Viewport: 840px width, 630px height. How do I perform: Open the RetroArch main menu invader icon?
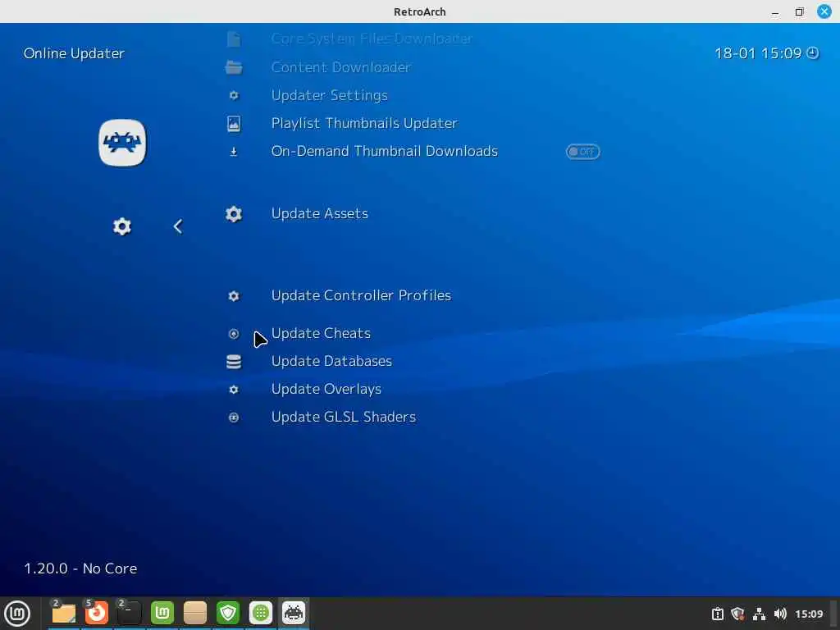[122, 143]
